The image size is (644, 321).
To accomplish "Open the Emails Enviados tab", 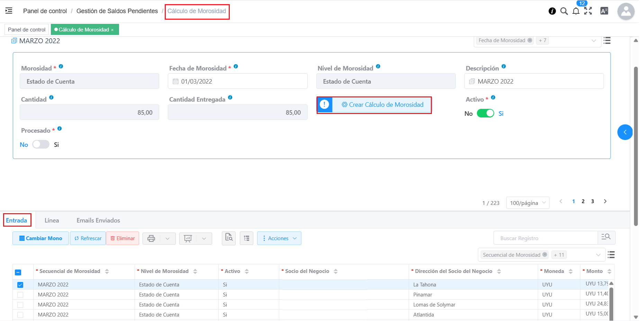I will tap(98, 220).
